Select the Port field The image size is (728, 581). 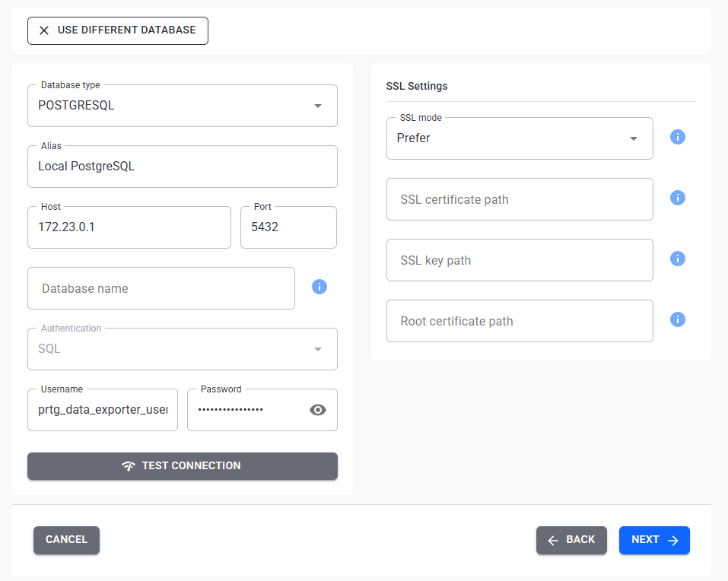coord(288,227)
